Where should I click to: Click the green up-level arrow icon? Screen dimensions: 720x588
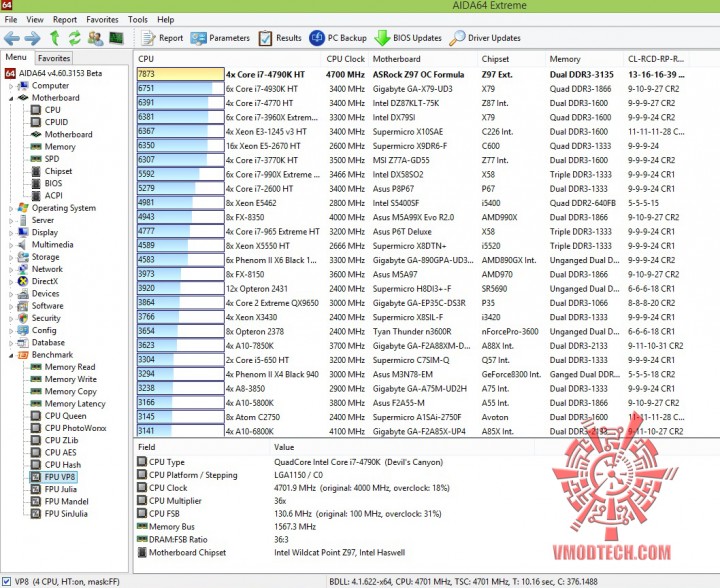[x=55, y=38]
